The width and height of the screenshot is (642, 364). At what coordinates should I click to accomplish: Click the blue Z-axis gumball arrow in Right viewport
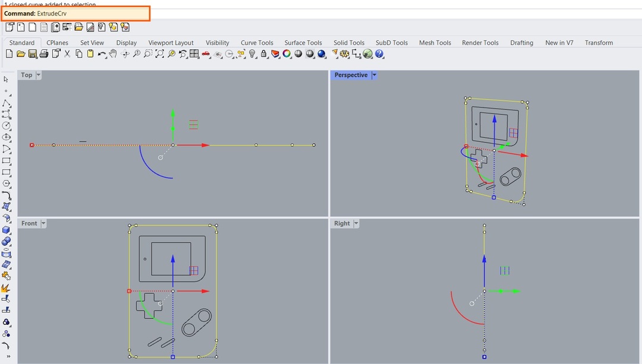484,259
